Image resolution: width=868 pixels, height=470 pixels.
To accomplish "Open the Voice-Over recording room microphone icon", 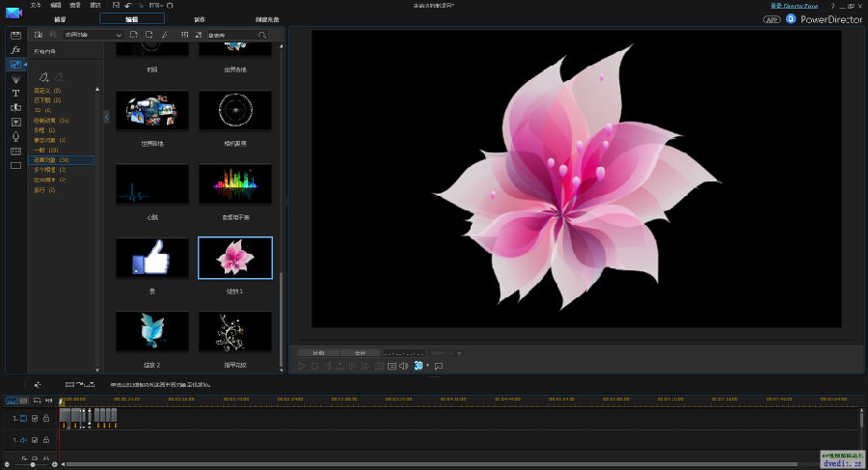I will point(15,136).
